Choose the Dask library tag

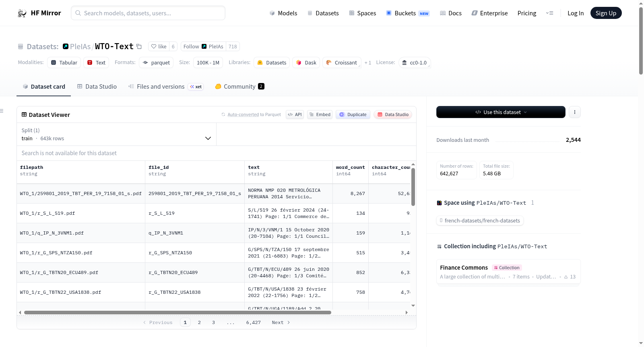(306, 62)
